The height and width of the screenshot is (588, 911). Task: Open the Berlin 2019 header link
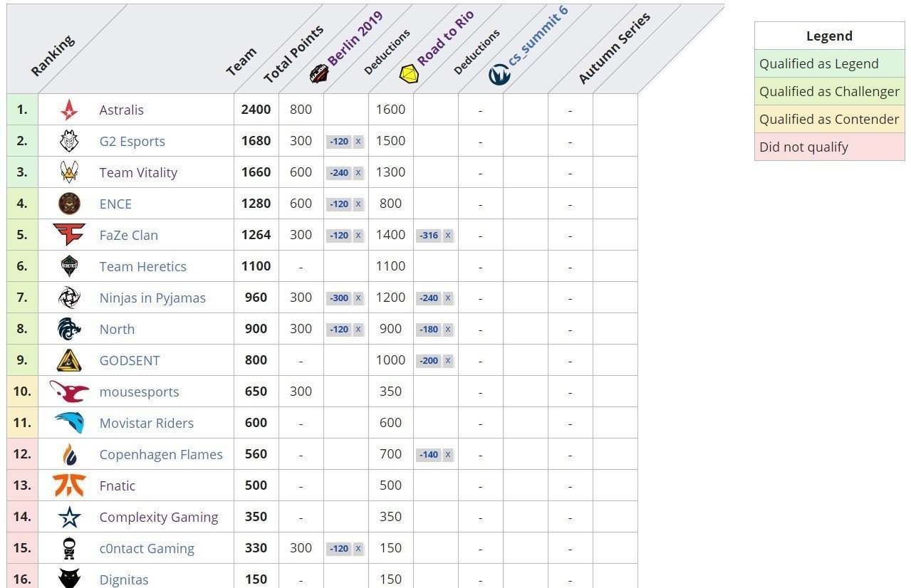point(354,39)
